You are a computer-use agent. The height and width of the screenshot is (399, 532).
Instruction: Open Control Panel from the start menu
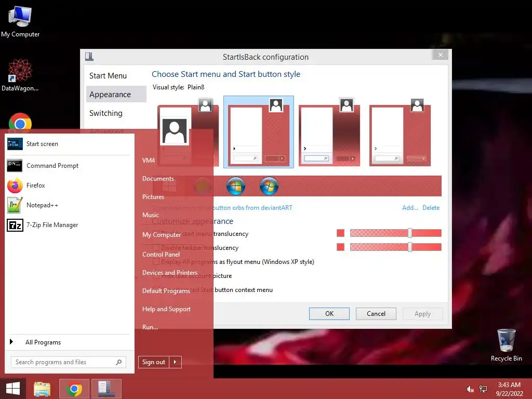[x=161, y=254]
